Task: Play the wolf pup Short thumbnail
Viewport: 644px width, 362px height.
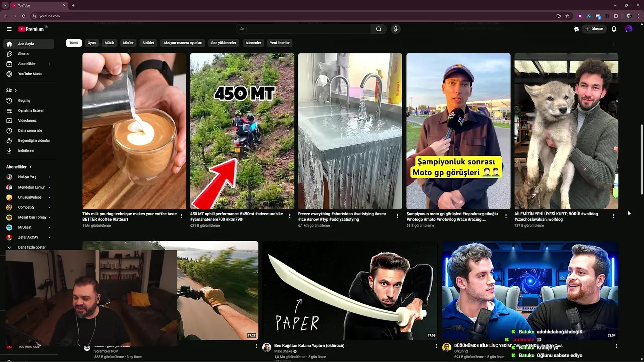Action: tap(566, 131)
